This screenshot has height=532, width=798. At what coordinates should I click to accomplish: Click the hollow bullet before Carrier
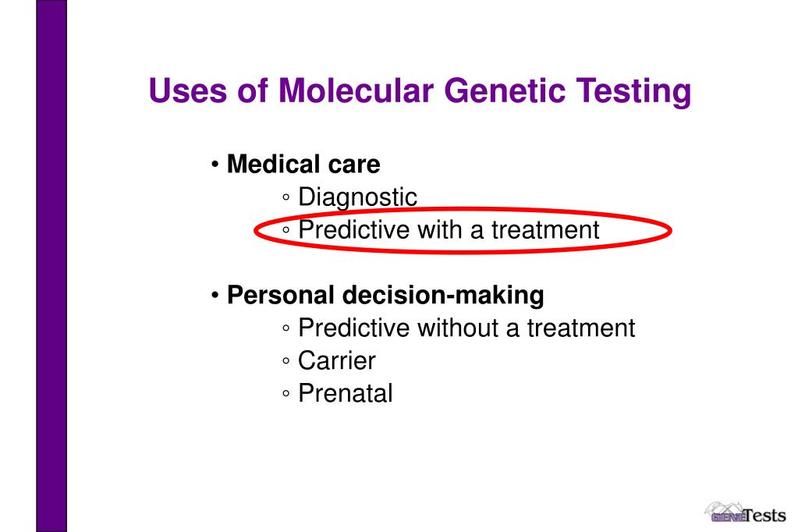pyautogui.click(x=286, y=361)
